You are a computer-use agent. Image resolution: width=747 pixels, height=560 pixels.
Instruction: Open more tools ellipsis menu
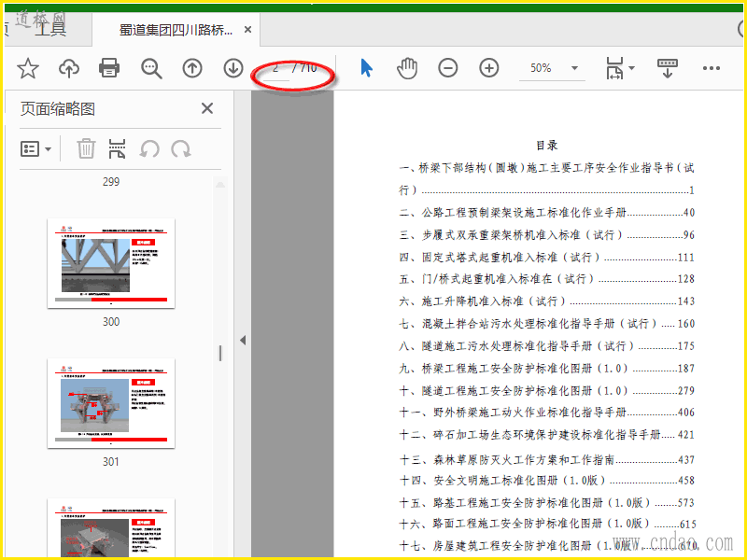[x=712, y=68]
